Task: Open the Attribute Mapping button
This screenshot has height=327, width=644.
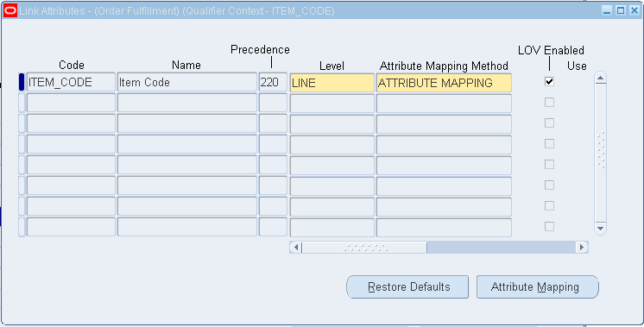Action: click(x=537, y=286)
